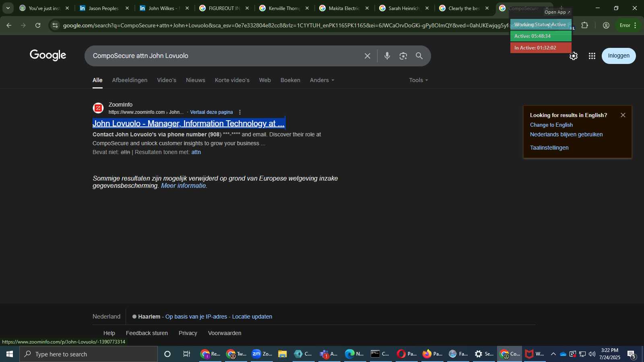
Task: Switch to the 'Sarah Heinrich' tab
Action: click(x=404, y=8)
